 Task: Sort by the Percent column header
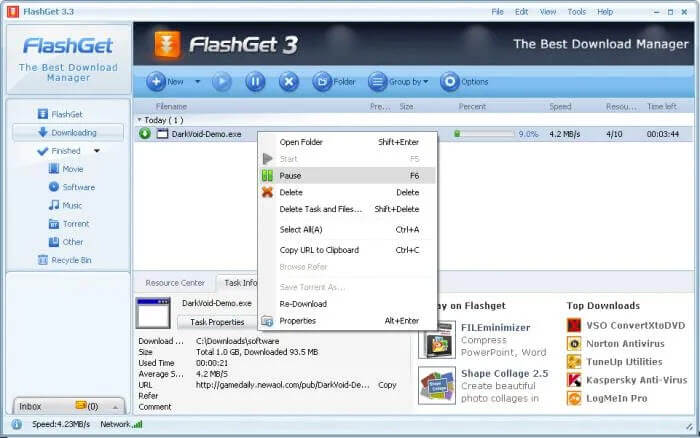click(472, 107)
